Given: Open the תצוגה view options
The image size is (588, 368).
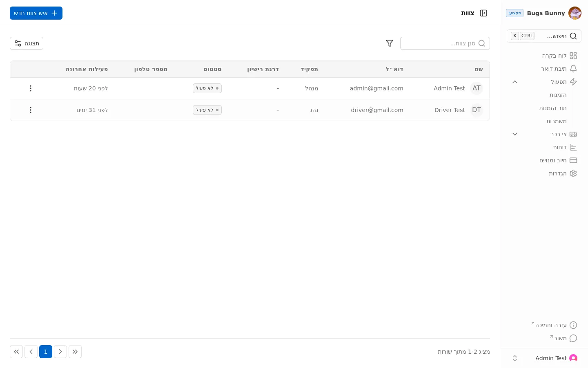Looking at the screenshot, I should pyautogui.click(x=27, y=43).
